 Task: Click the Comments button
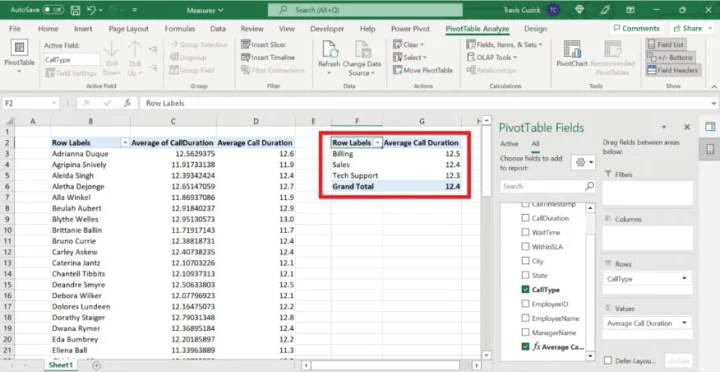point(636,28)
